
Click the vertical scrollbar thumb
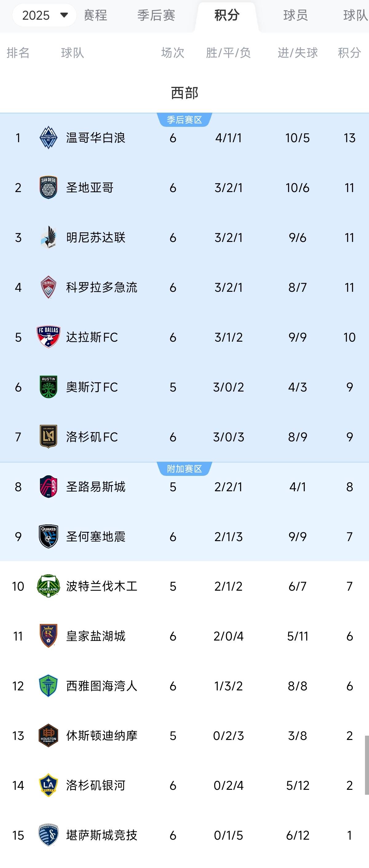(x=367, y=765)
